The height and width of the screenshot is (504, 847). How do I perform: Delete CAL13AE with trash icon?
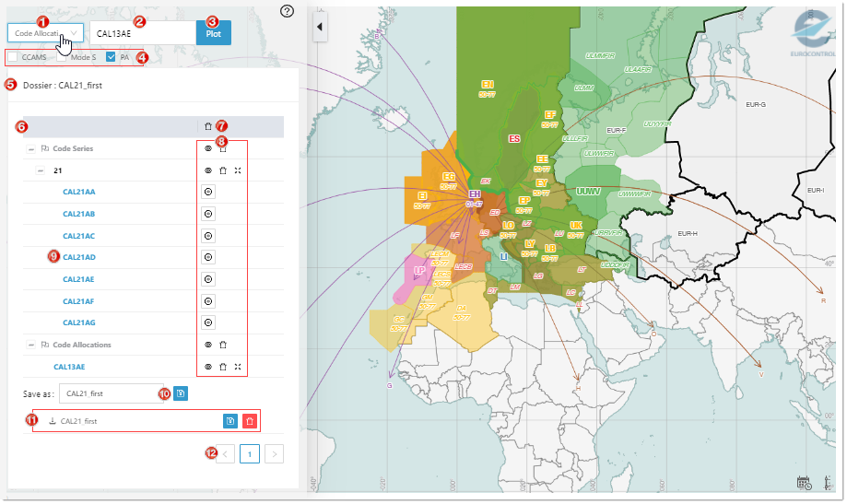pos(223,367)
